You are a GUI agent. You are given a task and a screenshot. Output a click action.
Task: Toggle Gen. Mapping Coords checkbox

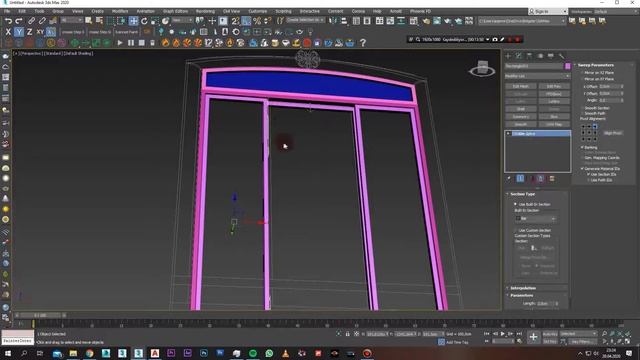pos(582,158)
